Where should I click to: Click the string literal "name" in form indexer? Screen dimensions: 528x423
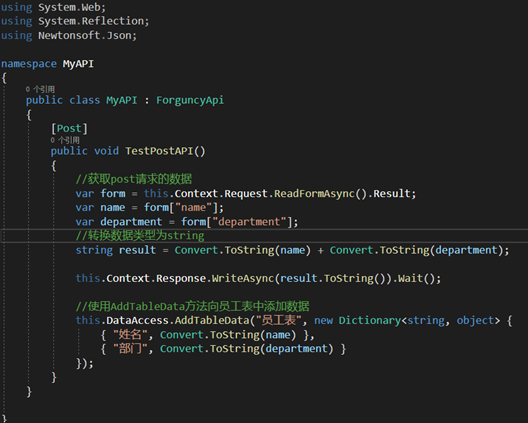coord(193,207)
